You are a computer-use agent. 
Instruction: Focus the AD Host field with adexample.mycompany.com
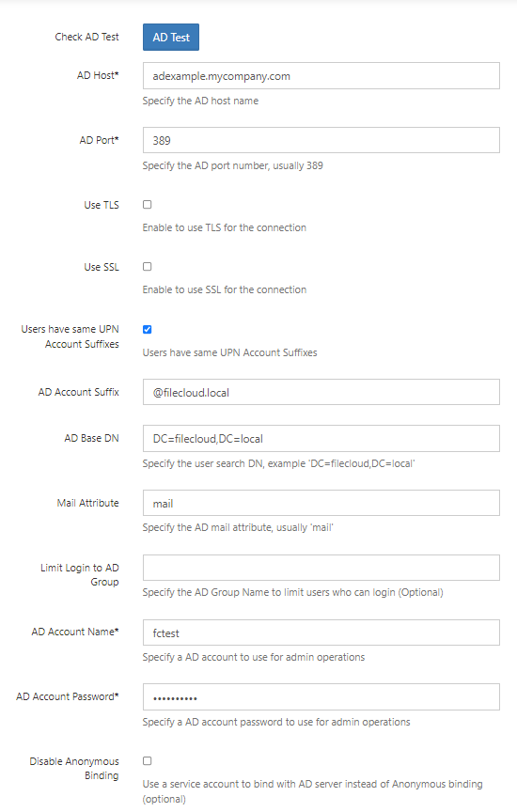coord(321,76)
